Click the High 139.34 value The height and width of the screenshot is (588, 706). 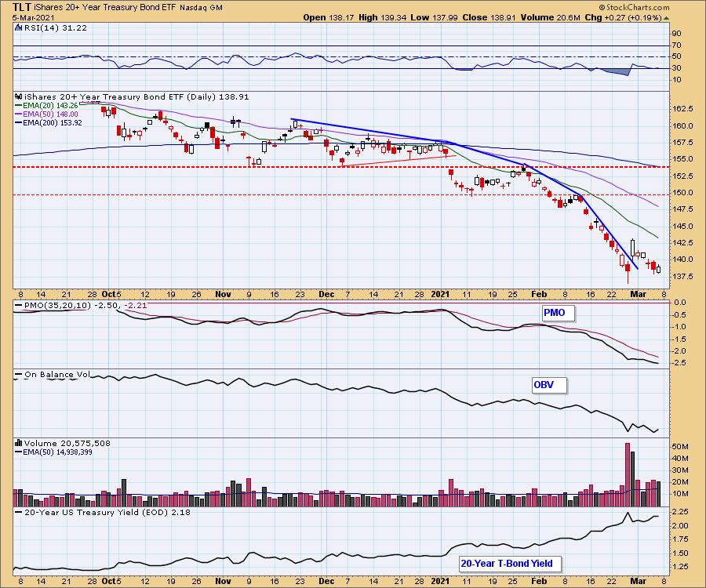383,17
